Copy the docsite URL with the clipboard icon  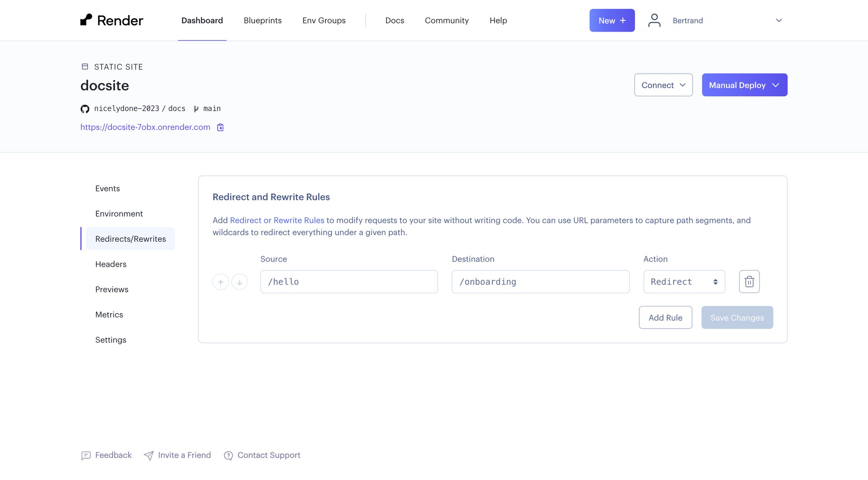[221, 127]
